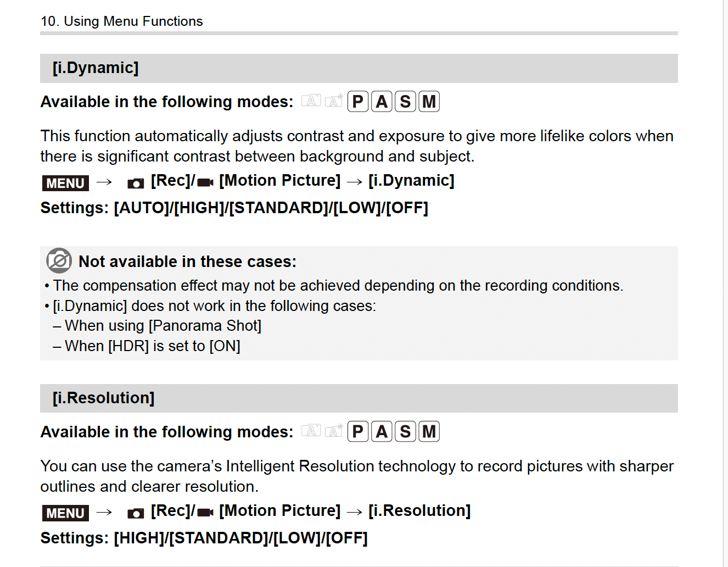
Task: Click the S mode icon under i.Dynamic
Action: [405, 102]
